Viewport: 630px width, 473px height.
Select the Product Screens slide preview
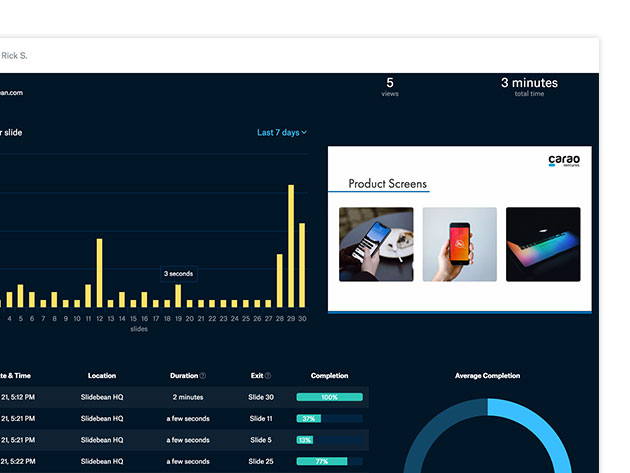pos(460,229)
